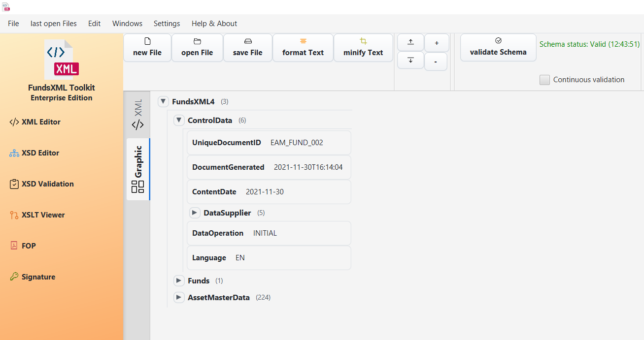Click the FundsXML Toolkit XML logo
The image size is (644, 340).
point(62,60)
